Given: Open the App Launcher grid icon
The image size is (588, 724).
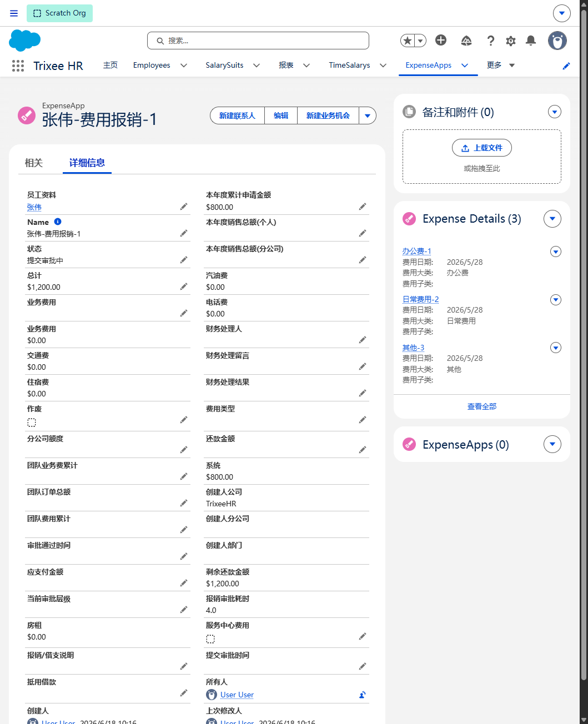Looking at the screenshot, I should coord(18,66).
